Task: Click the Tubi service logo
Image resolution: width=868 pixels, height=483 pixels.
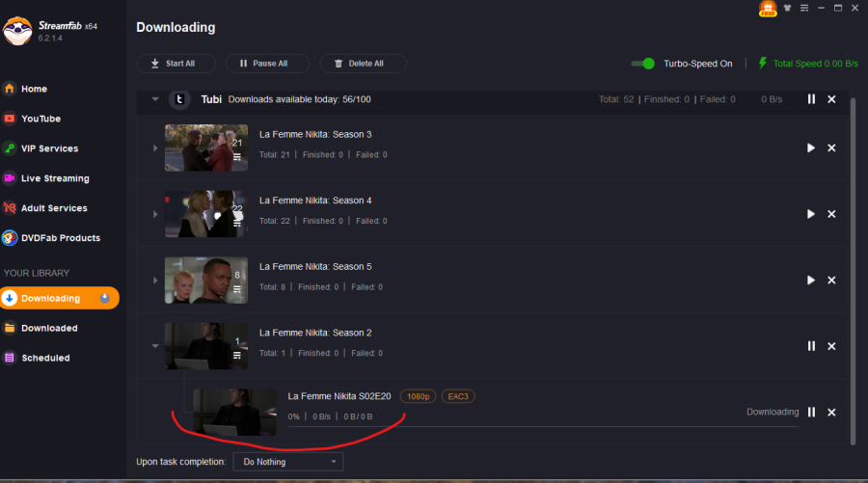Action: pyautogui.click(x=179, y=99)
